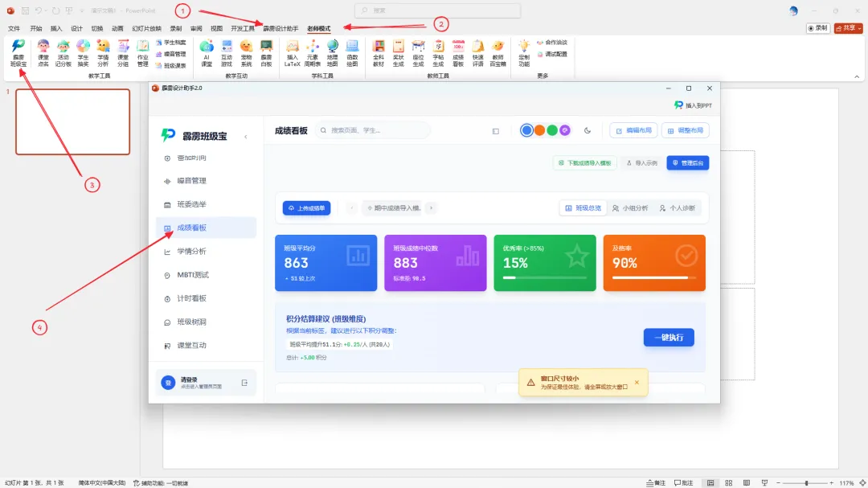Screen dimensions: 868x488
Task: Open the 字帖生成 copybook tool
Action: point(439,53)
